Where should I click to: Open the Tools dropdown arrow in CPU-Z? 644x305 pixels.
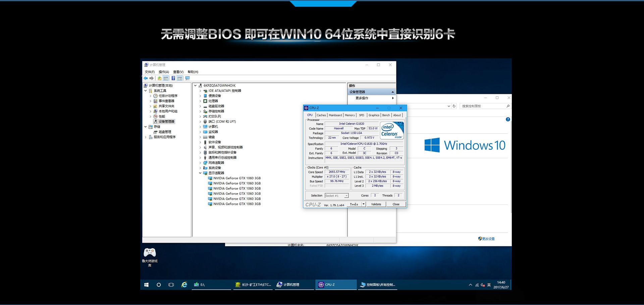point(363,204)
